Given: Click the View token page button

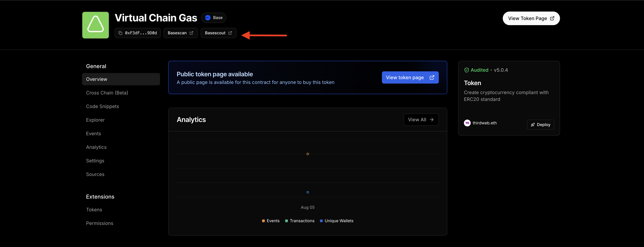Looking at the screenshot, I should (410, 77).
